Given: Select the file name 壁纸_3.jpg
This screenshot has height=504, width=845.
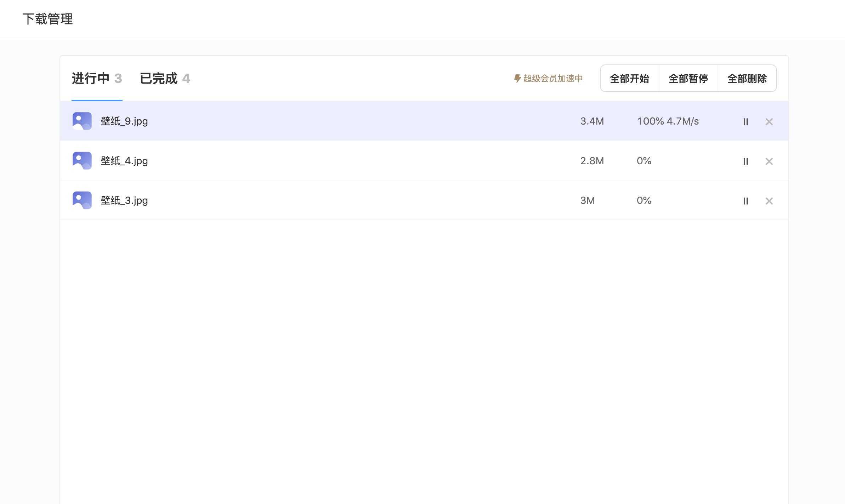Looking at the screenshot, I should pyautogui.click(x=124, y=200).
